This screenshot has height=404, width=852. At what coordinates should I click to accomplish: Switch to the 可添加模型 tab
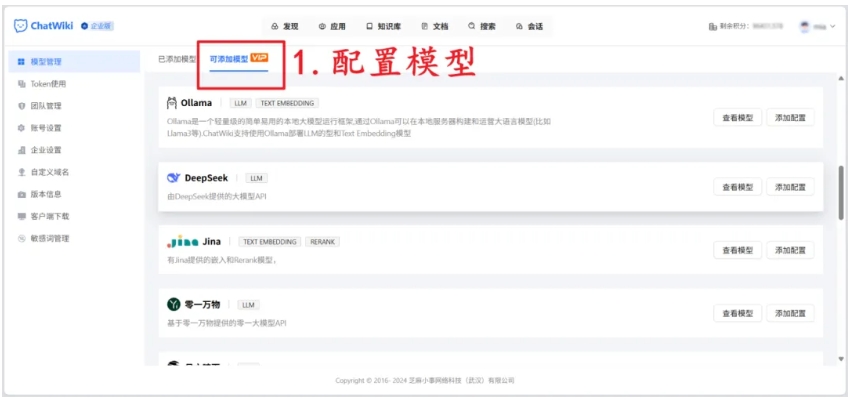[239, 59]
